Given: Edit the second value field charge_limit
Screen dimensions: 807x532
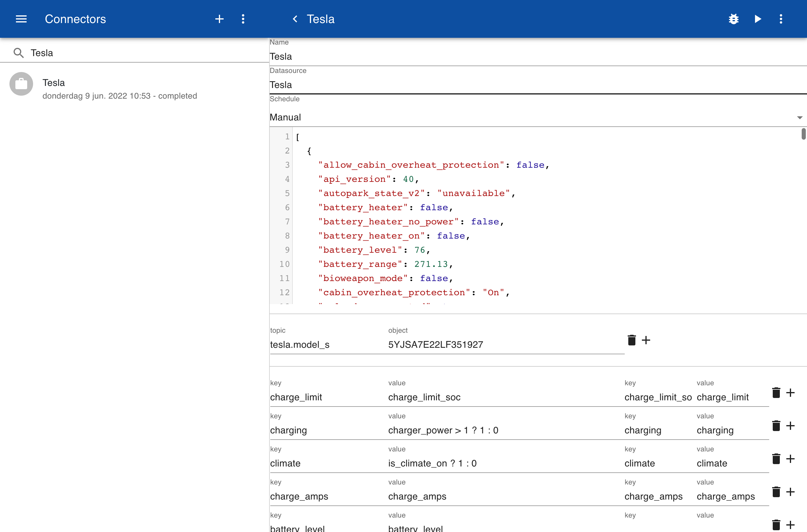Looking at the screenshot, I should coord(732,397).
